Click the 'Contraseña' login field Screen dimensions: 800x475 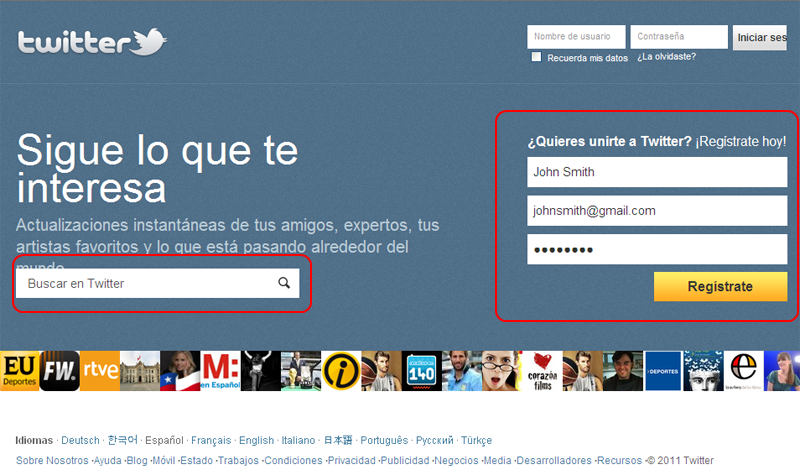tap(679, 37)
